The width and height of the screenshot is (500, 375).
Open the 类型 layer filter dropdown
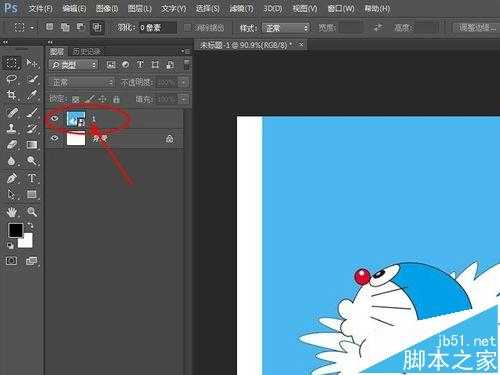(74, 65)
